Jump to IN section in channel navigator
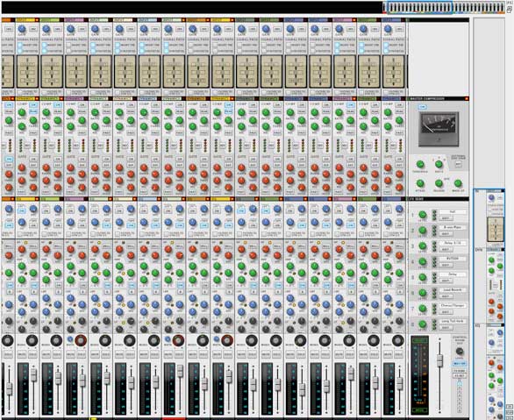 click(477, 191)
